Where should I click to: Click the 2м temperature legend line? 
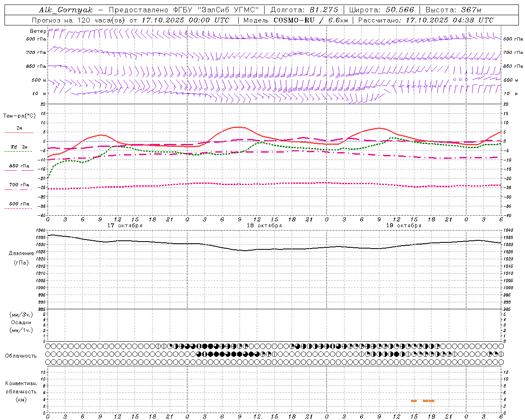[19, 132]
